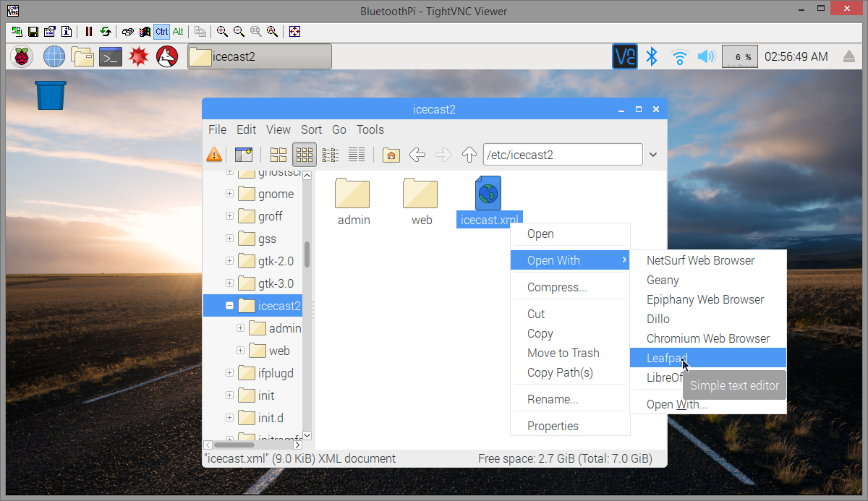Open the Tools menu
The height and width of the screenshot is (501, 868).
tap(370, 129)
